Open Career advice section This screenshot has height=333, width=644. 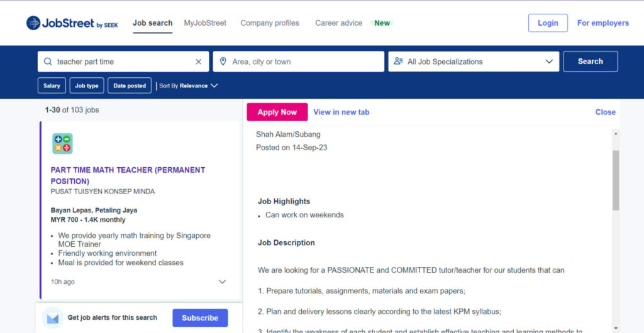[338, 23]
